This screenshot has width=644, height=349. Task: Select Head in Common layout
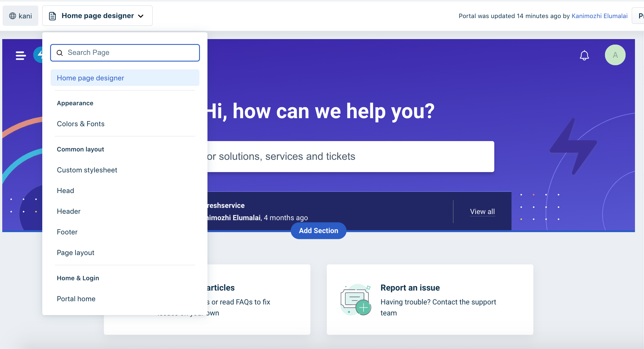coord(65,190)
